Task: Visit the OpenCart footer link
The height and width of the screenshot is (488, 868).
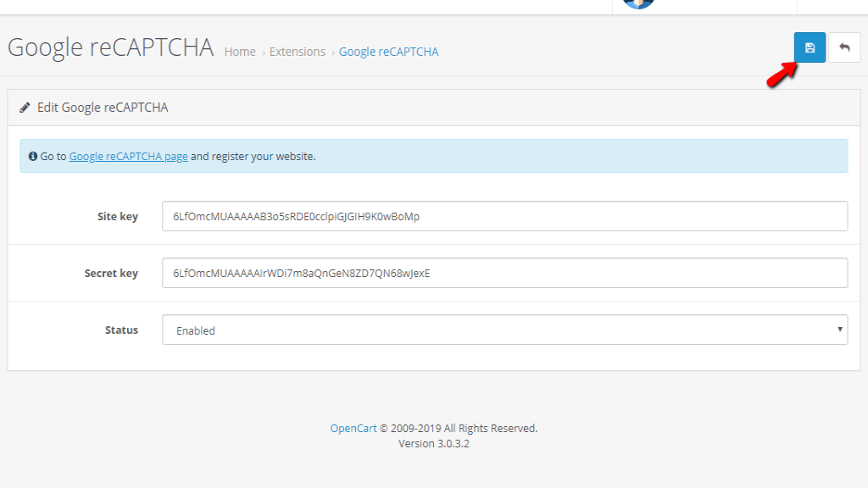Action: click(353, 428)
